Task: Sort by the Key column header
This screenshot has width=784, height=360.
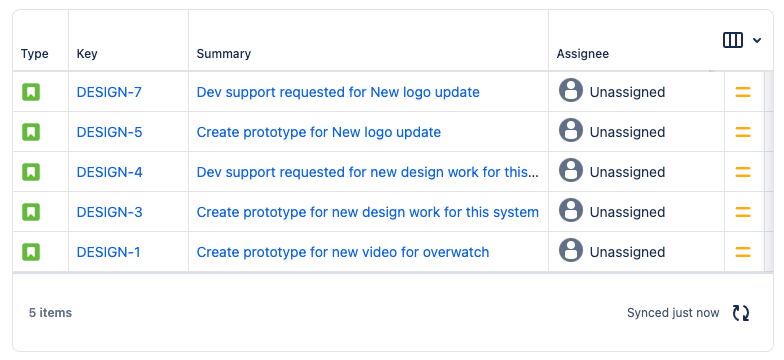Action: pyautogui.click(x=87, y=54)
